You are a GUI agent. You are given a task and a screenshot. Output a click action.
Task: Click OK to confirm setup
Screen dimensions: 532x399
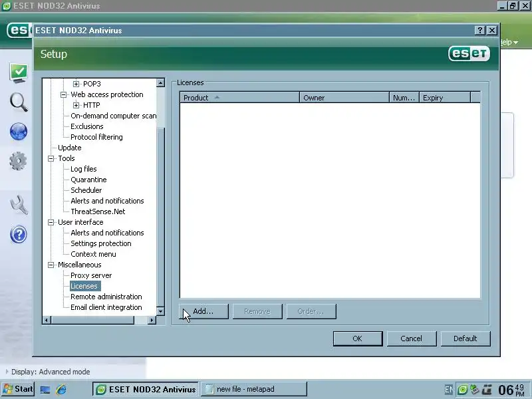click(358, 338)
